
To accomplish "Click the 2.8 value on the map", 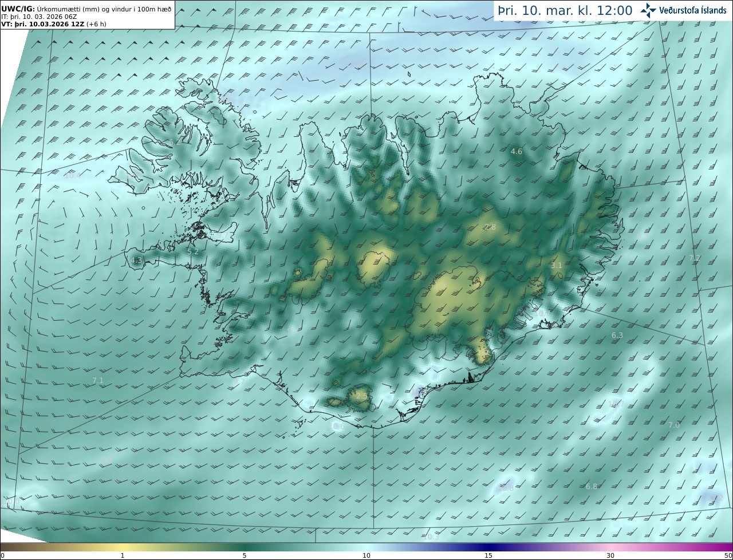I will 490,227.
